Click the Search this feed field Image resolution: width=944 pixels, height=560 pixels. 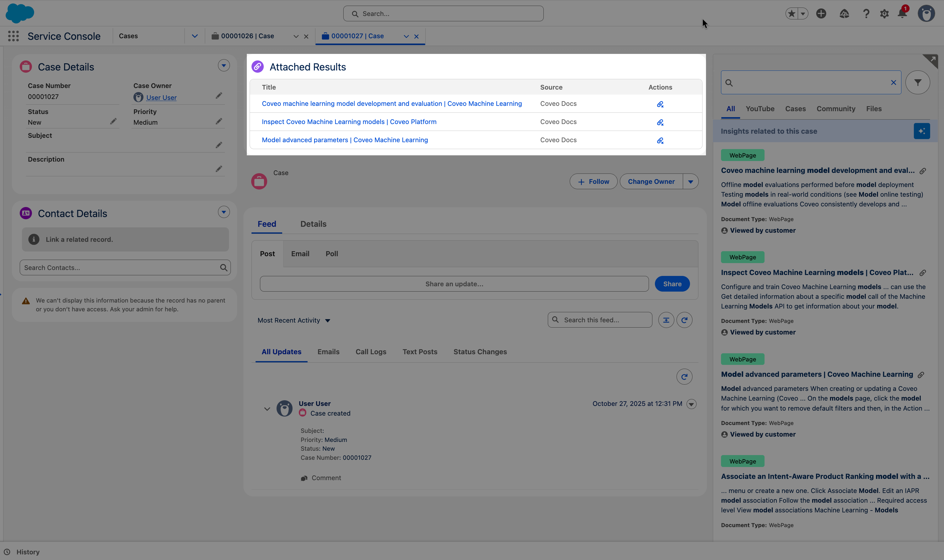[600, 320]
